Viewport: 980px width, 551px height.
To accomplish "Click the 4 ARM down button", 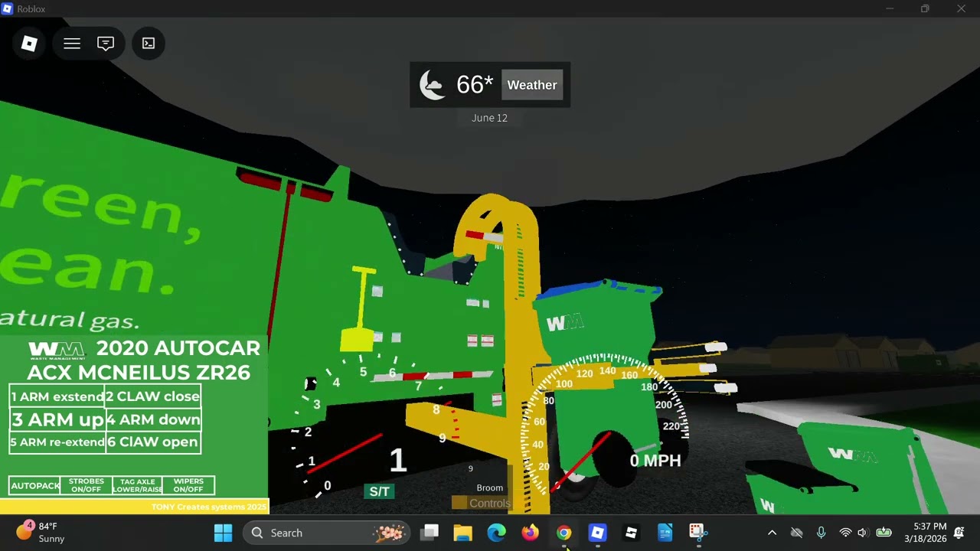I will pyautogui.click(x=153, y=419).
